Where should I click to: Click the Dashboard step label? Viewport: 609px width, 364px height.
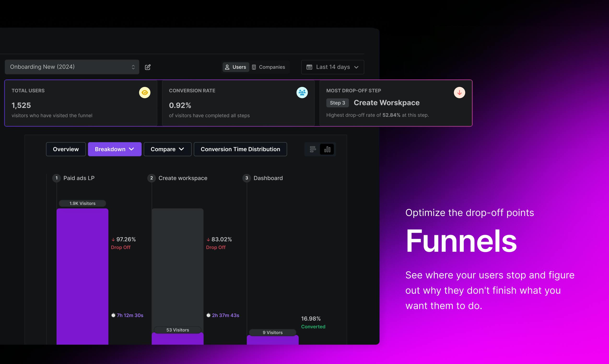[268, 178]
